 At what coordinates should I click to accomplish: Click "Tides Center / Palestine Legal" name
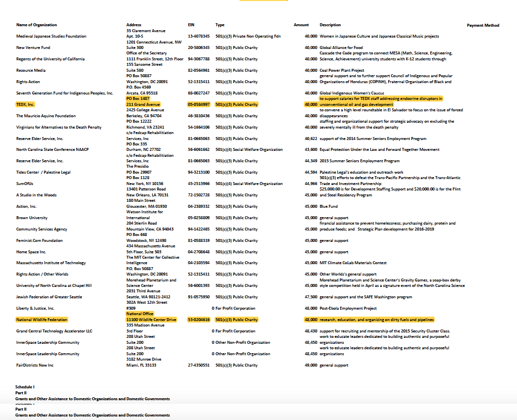(43, 172)
